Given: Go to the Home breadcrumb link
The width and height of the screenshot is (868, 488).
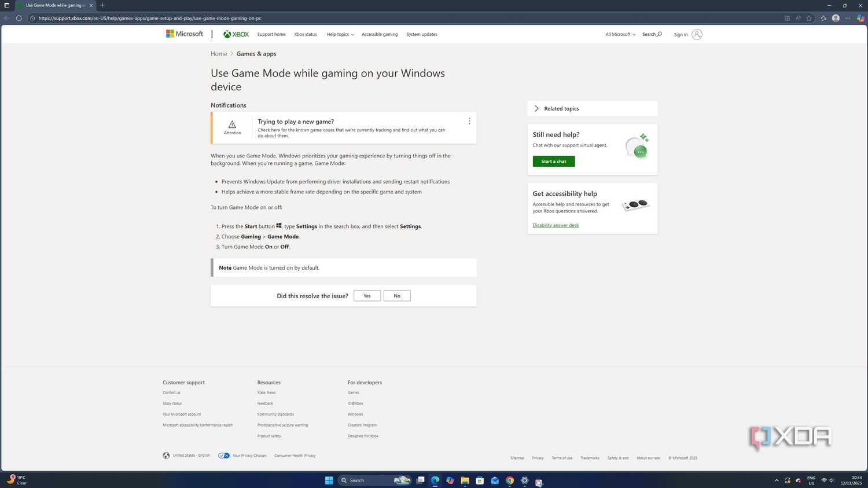Looking at the screenshot, I should [219, 54].
